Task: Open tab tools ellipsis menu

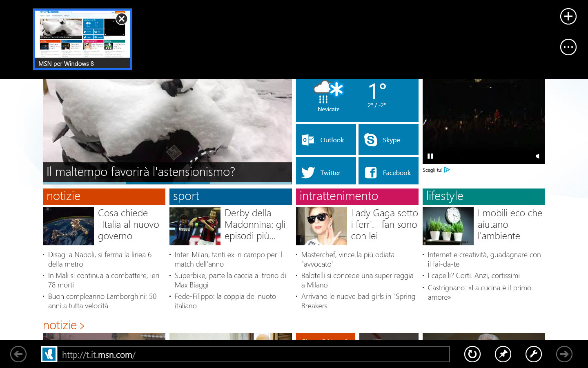Action: click(x=568, y=47)
